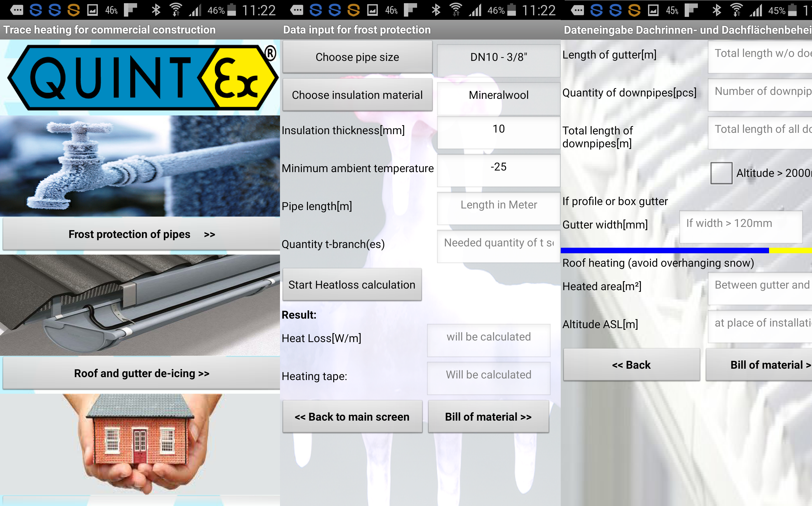Tap the image notification icon in first status bar

(92, 10)
